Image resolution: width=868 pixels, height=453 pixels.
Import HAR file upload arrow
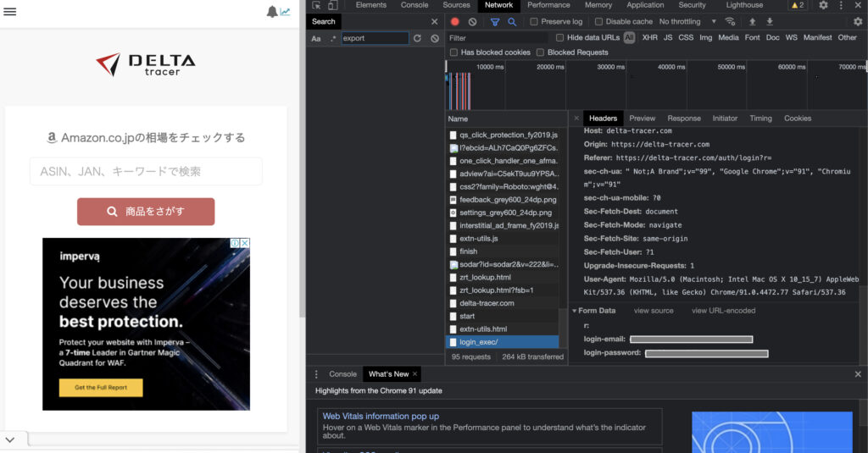[x=753, y=21]
